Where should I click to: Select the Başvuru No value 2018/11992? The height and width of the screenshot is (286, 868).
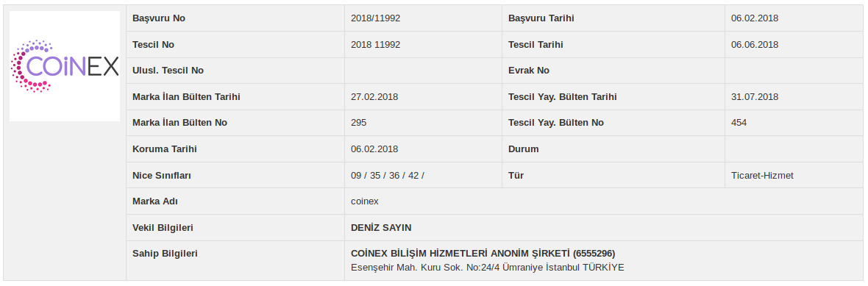point(375,18)
